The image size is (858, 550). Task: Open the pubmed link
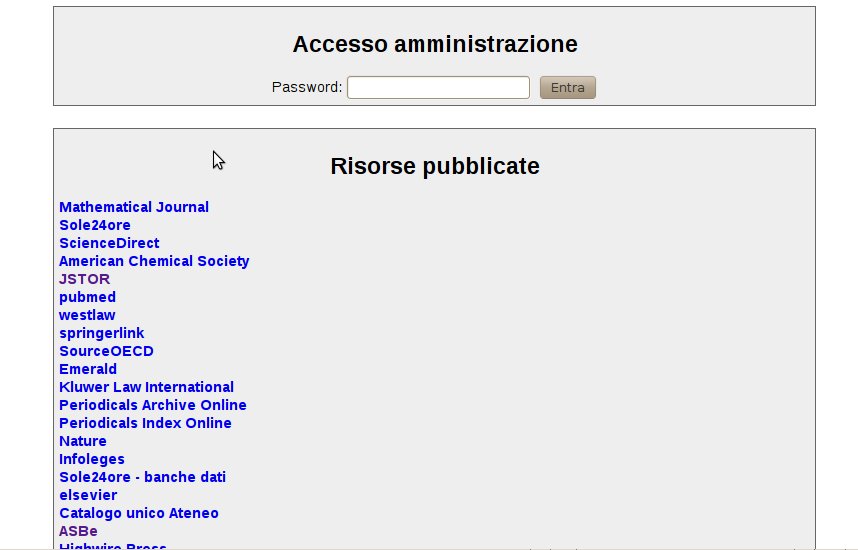pyautogui.click(x=87, y=297)
